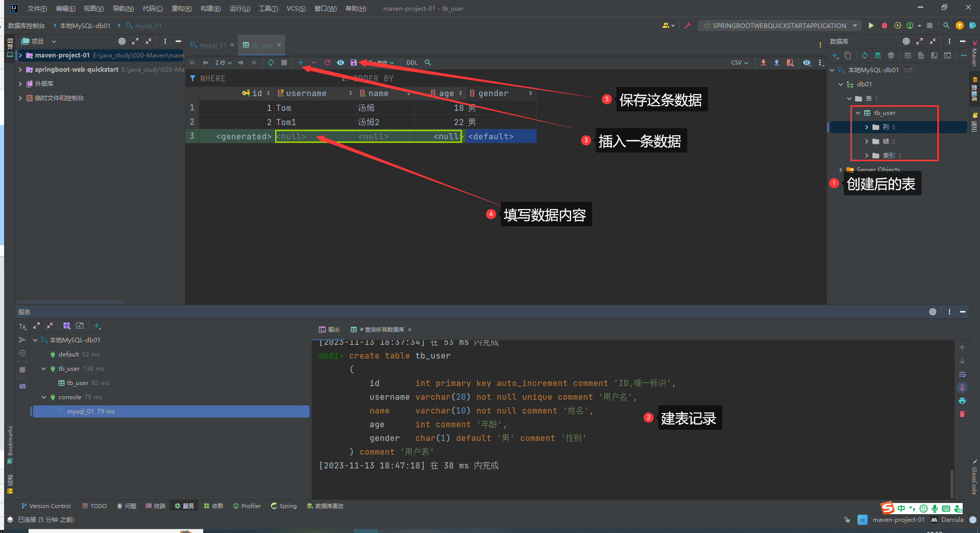Toggle the WHERE filter funnel icon
The height and width of the screenshot is (533, 980).
[193, 78]
